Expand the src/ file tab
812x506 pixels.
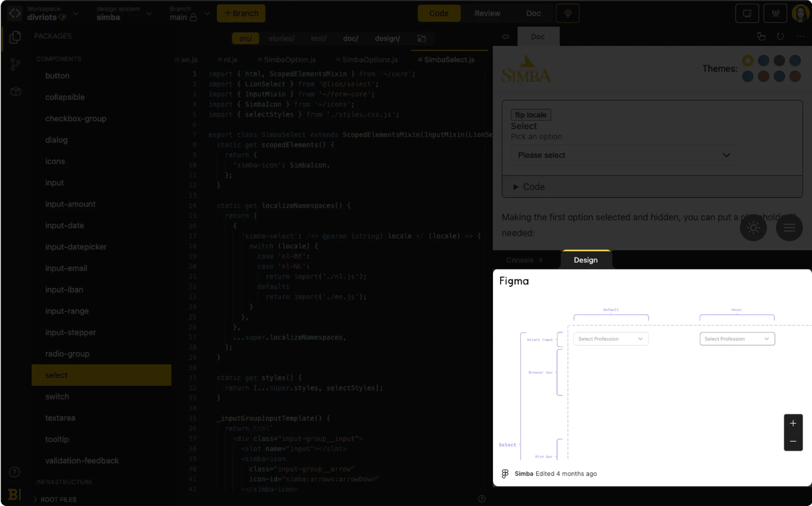coord(246,38)
